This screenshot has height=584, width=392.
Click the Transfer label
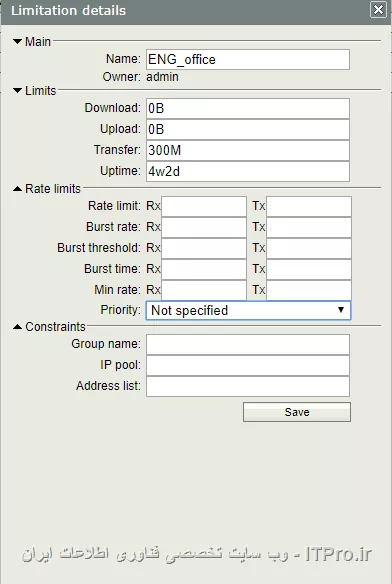(x=117, y=150)
